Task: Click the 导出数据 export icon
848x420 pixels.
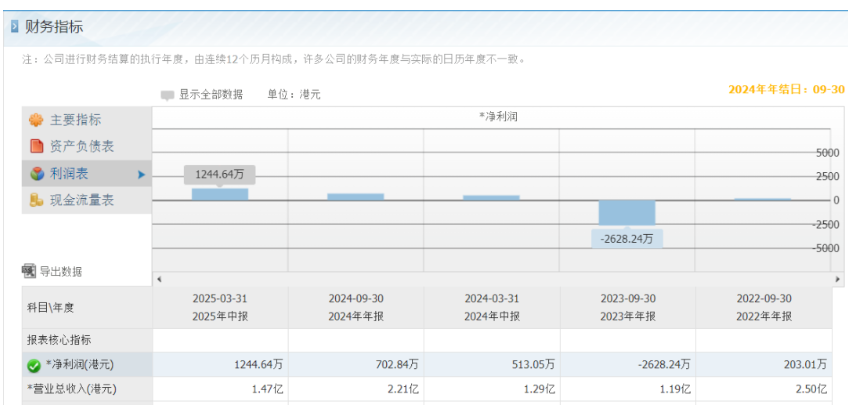Action: coord(29,271)
